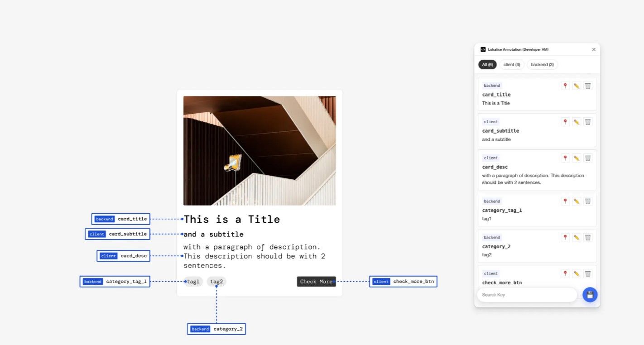Select the card_desc annotation label on canvas
The width and height of the screenshot is (644, 345).
[x=124, y=256]
